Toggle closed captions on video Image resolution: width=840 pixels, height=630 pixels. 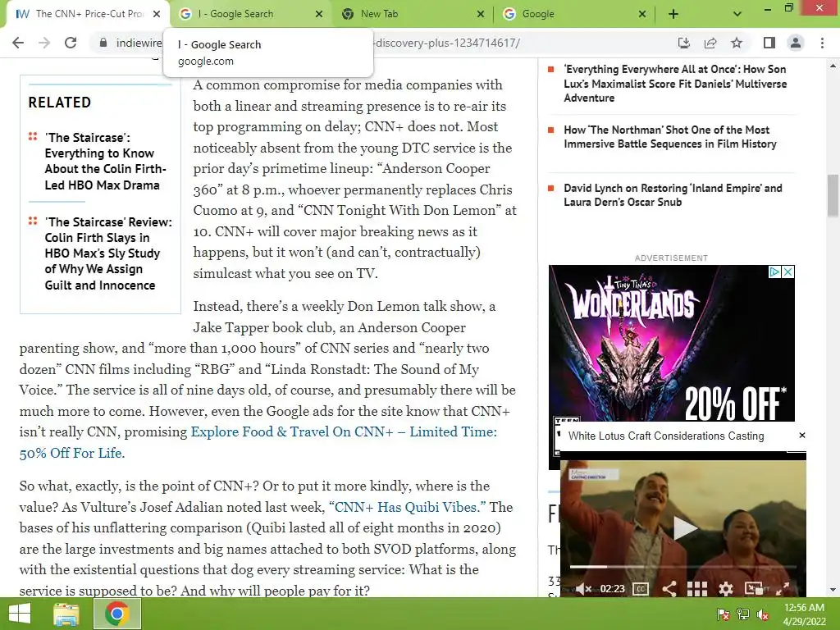pos(641,589)
